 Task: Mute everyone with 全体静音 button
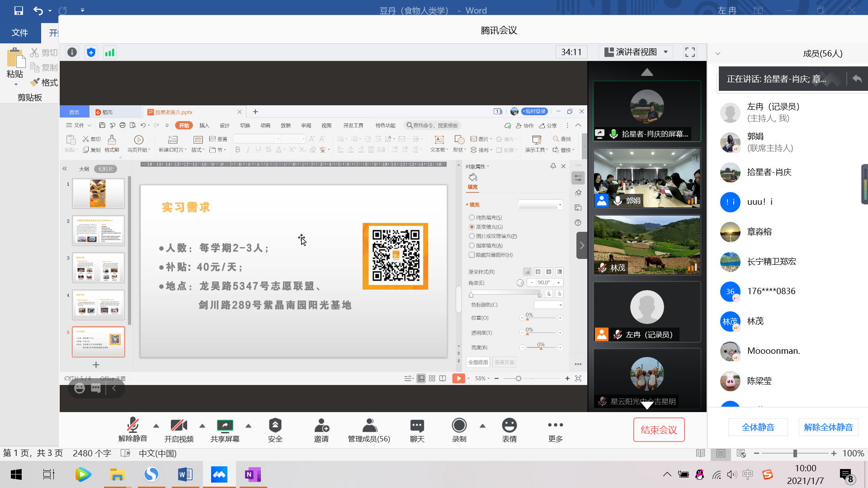(758, 427)
